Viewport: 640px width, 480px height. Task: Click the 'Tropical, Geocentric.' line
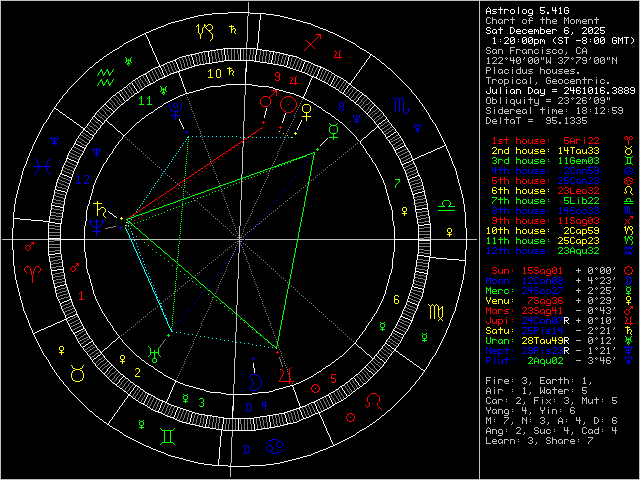548,81
